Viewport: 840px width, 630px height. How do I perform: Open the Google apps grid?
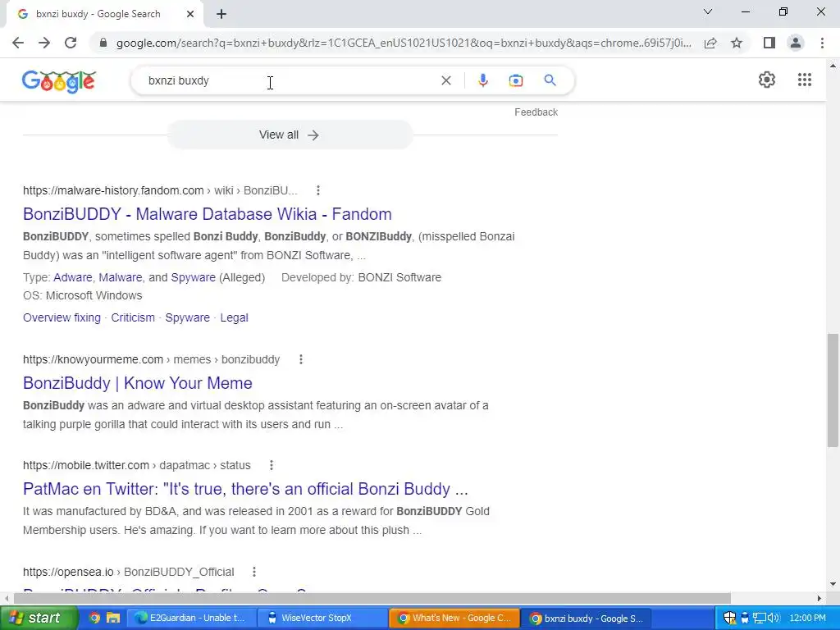coord(804,80)
